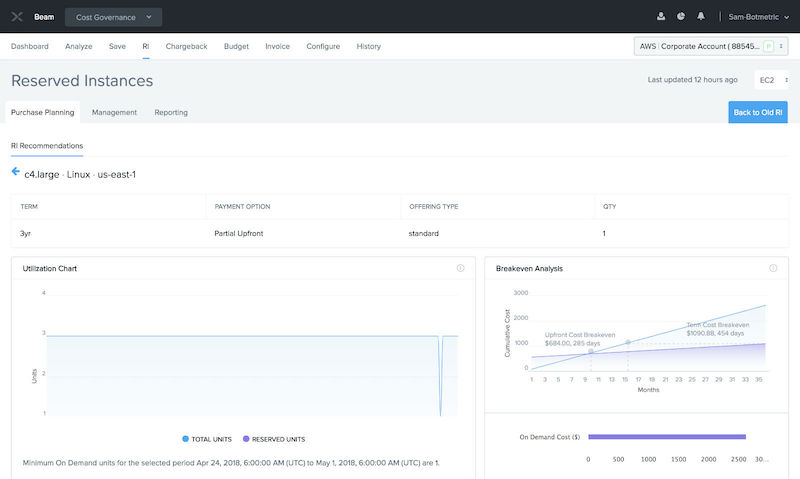Go to the Dashboard menu item

[x=30, y=46]
